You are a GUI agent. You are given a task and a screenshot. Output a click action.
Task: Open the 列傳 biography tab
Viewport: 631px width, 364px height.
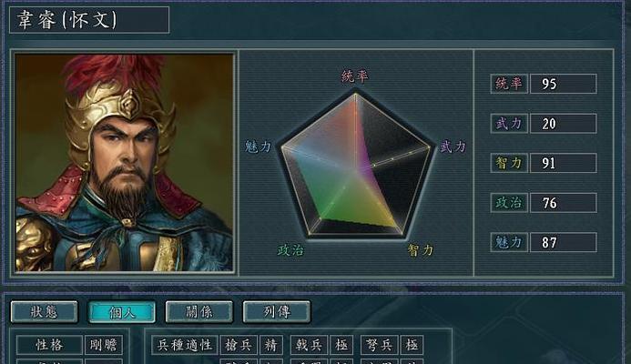click(x=277, y=312)
